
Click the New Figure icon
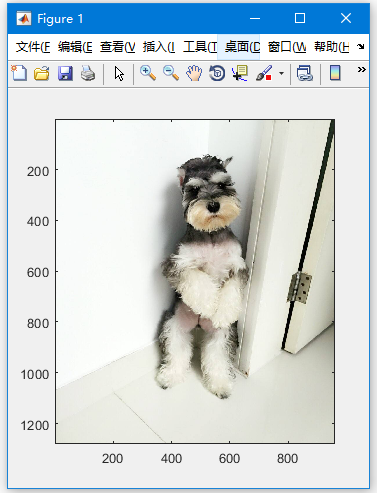(19, 73)
